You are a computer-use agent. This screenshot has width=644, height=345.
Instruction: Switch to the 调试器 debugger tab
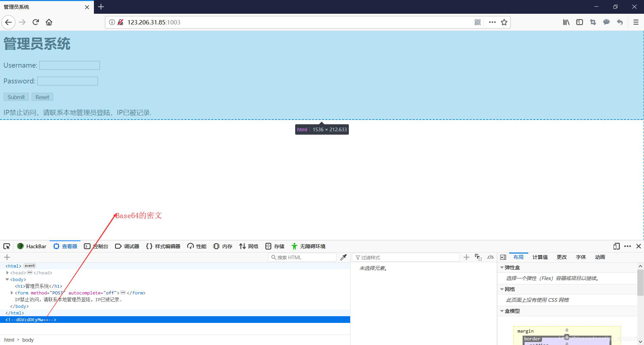(x=127, y=246)
